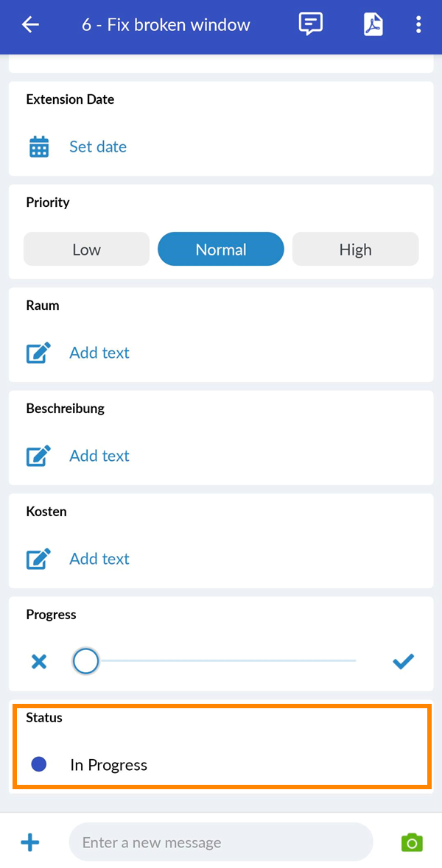Open camera to attach a photo
This screenshot has height=868, width=442.
coord(412,842)
